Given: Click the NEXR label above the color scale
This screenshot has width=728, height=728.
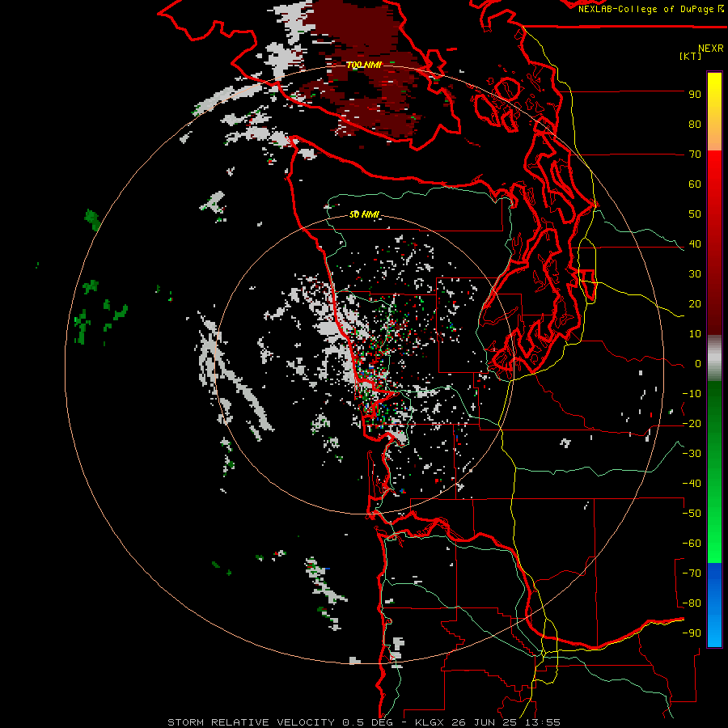Looking at the screenshot, I should (x=711, y=49).
